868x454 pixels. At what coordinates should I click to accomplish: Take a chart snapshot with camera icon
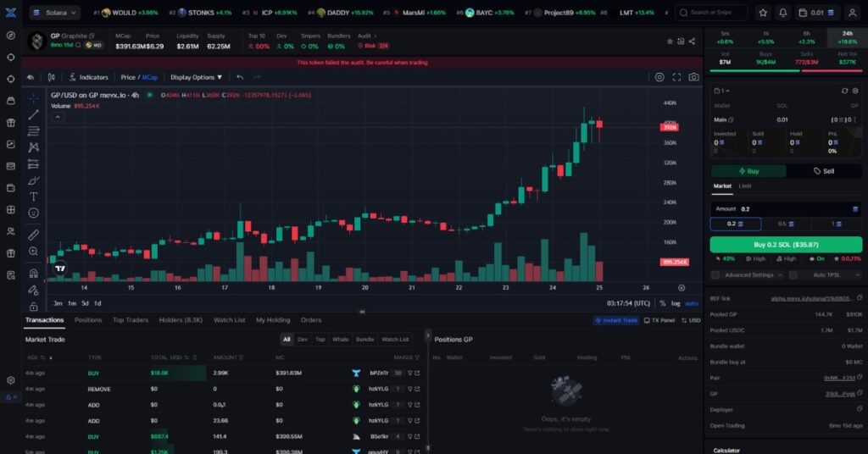pos(693,77)
